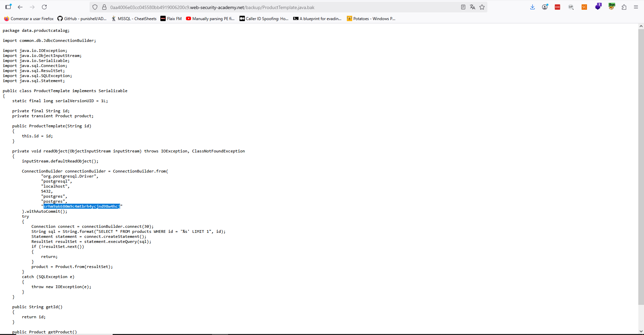644x335 pixels.
Task: Open the Firefox account icon
Action: pyautogui.click(x=545, y=7)
